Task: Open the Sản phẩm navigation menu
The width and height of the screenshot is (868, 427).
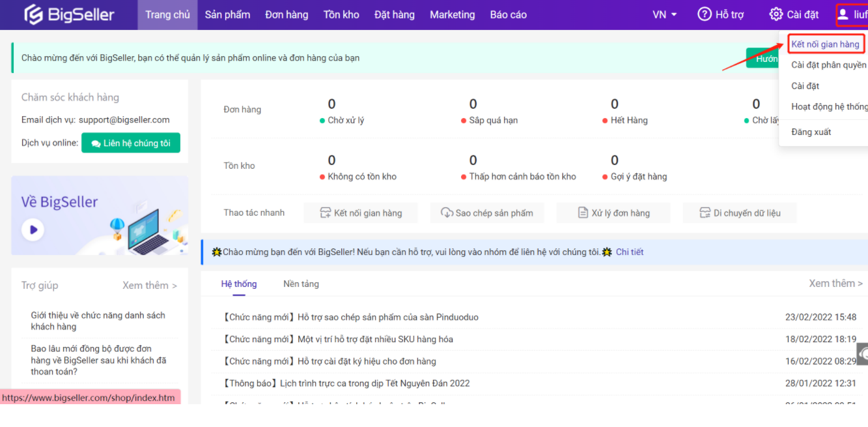Action: coord(227,14)
